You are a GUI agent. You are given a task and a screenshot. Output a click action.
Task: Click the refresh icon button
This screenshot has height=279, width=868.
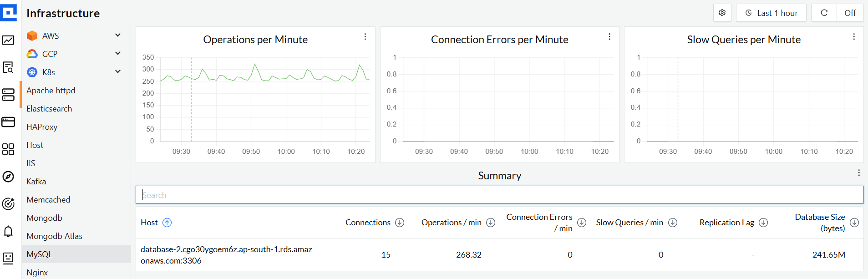coord(824,13)
